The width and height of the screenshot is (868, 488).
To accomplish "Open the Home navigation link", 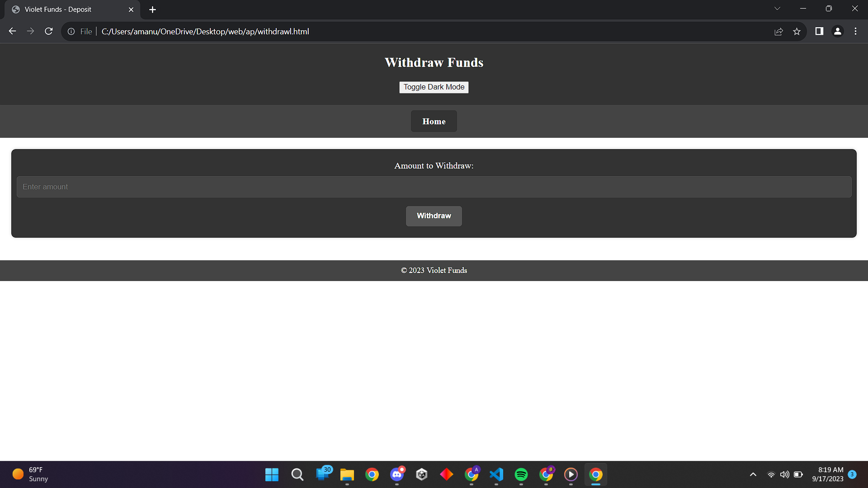I will click(434, 121).
